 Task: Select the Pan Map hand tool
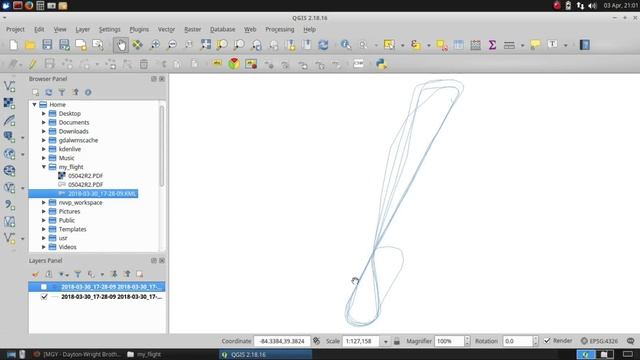pos(121,45)
